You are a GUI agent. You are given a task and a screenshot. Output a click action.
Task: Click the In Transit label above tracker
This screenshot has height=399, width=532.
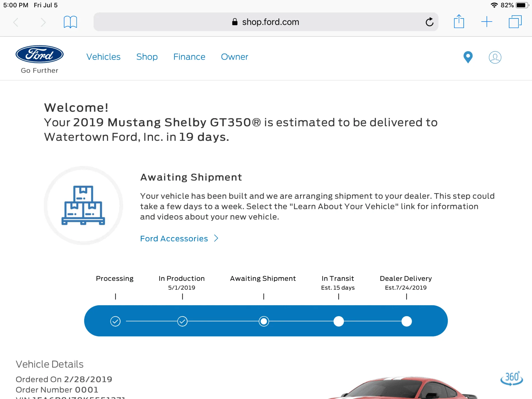(338, 279)
